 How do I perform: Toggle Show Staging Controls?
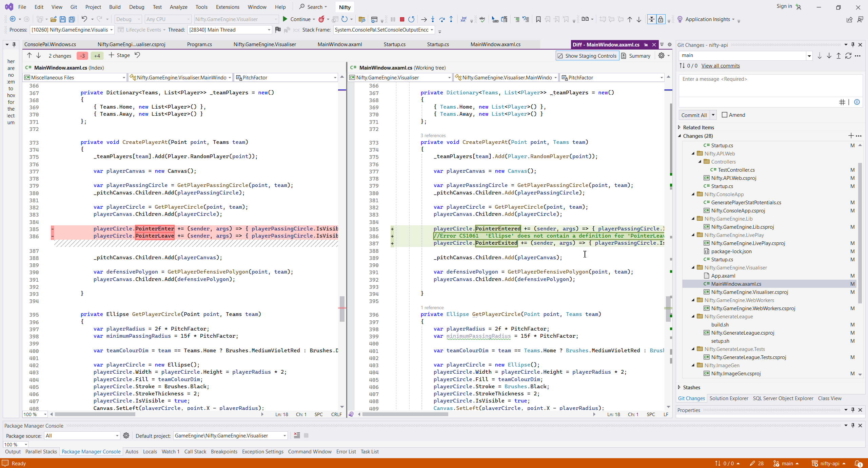(587, 56)
